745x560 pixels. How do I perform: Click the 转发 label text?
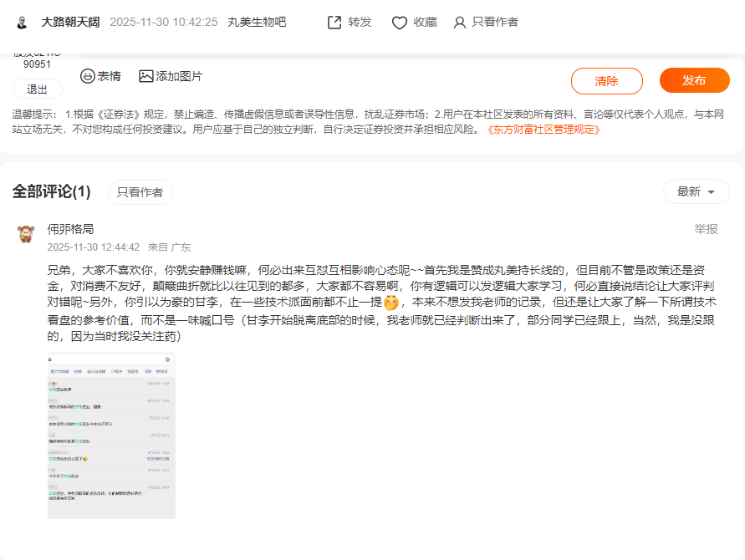[x=360, y=23]
